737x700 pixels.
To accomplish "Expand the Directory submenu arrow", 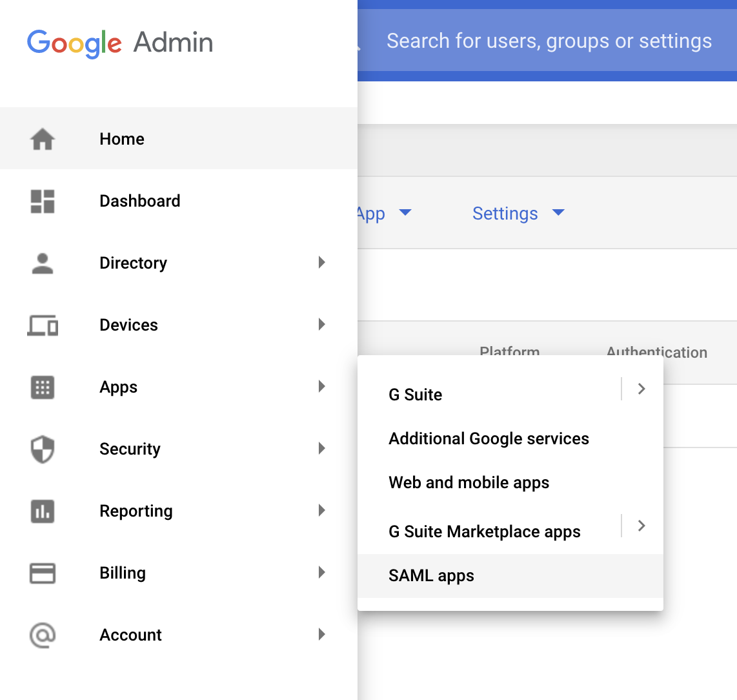I will pos(321,262).
